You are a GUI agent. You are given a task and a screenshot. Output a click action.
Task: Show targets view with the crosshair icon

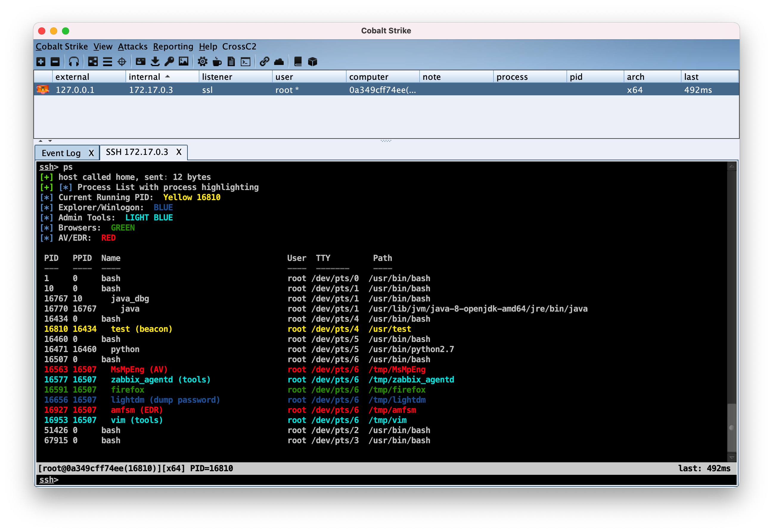pos(122,62)
